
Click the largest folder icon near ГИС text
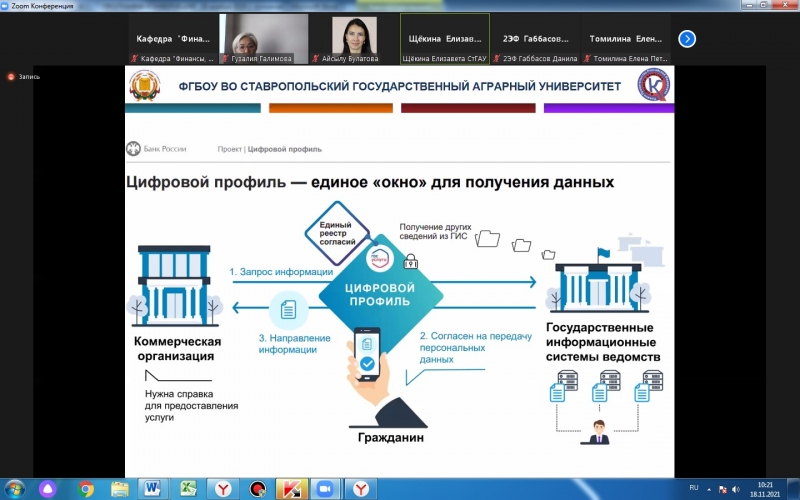coord(487,238)
